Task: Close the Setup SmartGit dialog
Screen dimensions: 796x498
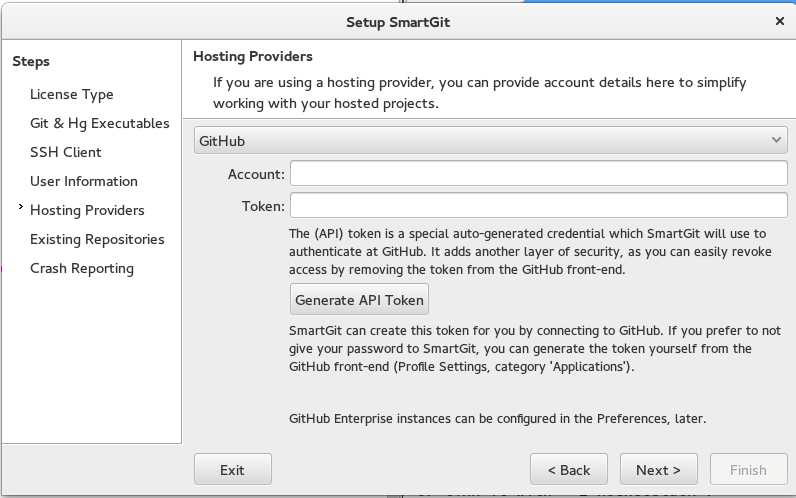Action: (x=780, y=21)
